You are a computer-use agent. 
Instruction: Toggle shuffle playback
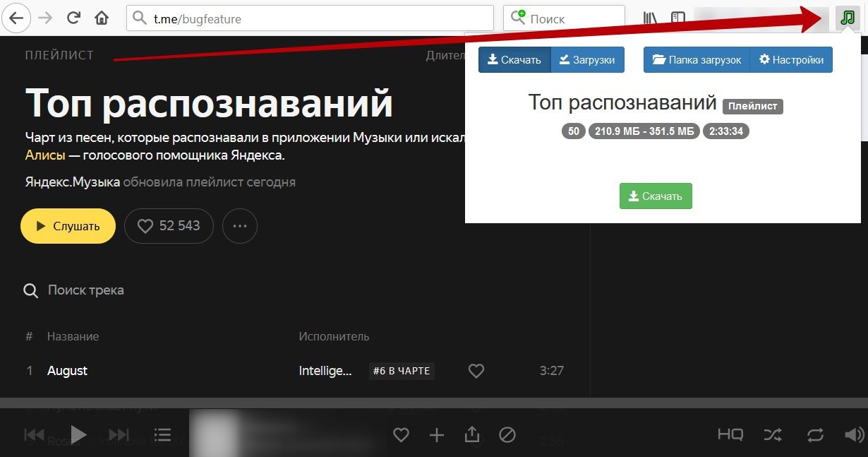(772, 435)
